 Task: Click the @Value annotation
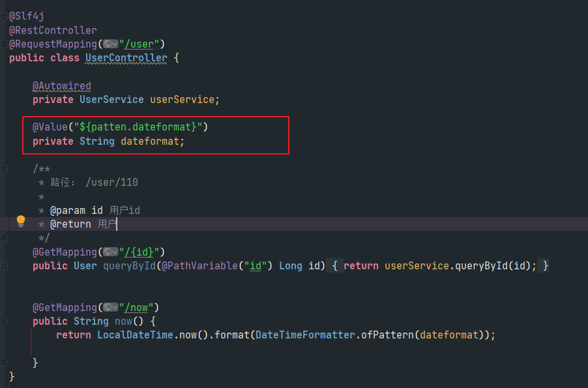(x=50, y=127)
